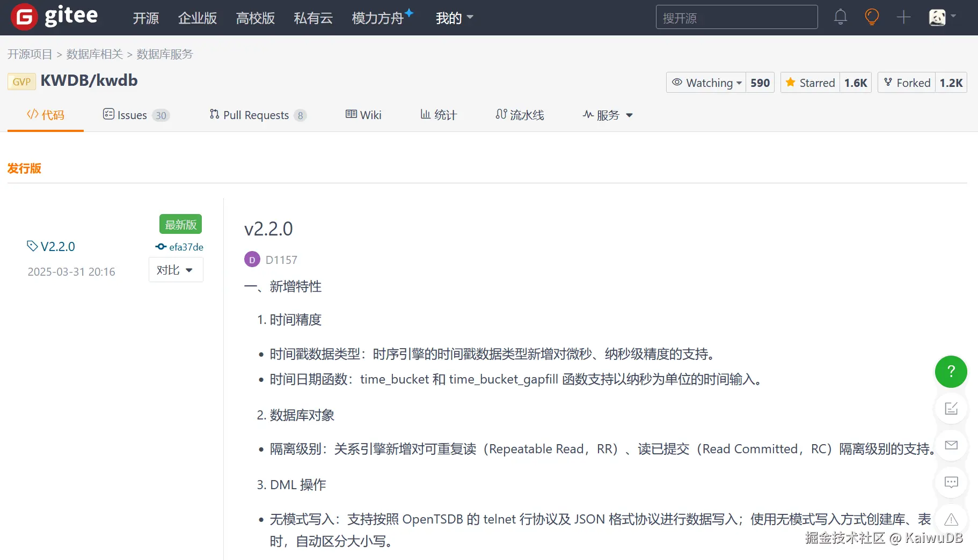Open the Wiki tab

click(363, 115)
